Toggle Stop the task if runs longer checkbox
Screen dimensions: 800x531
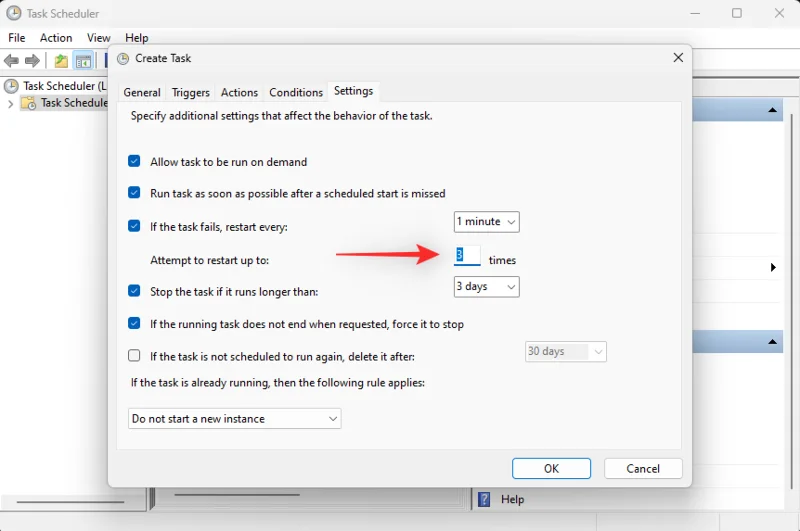click(134, 291)
